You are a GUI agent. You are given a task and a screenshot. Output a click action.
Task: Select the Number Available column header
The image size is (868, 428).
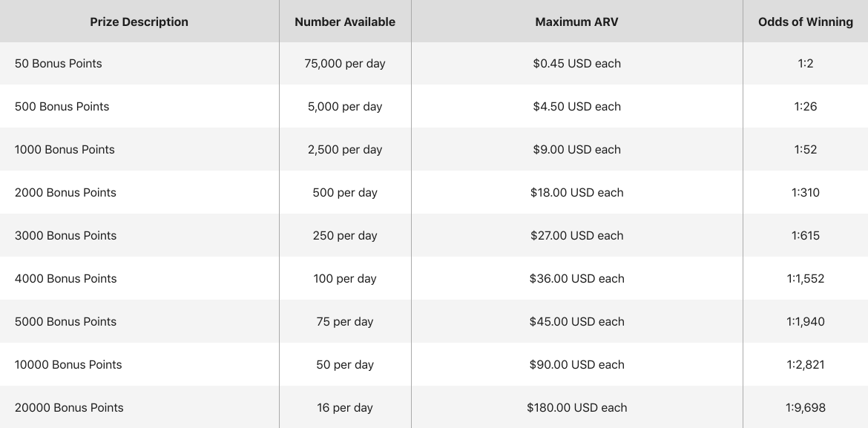[x=345, y=22]
